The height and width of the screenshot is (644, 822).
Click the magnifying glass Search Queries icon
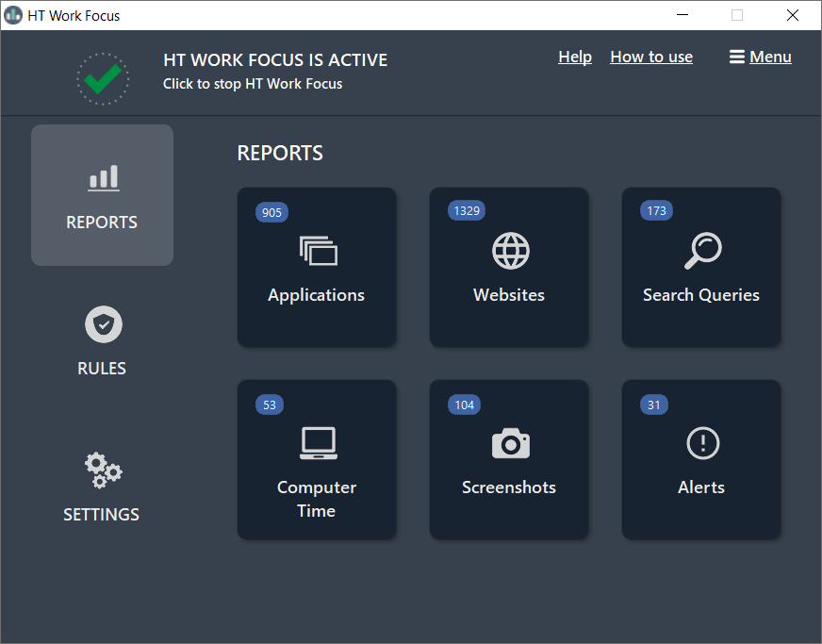point(703,251)
